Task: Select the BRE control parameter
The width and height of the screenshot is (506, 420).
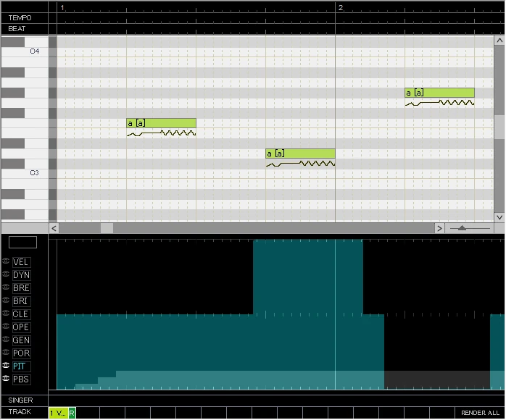Action: pyautogui.click(x=21, y=287)
